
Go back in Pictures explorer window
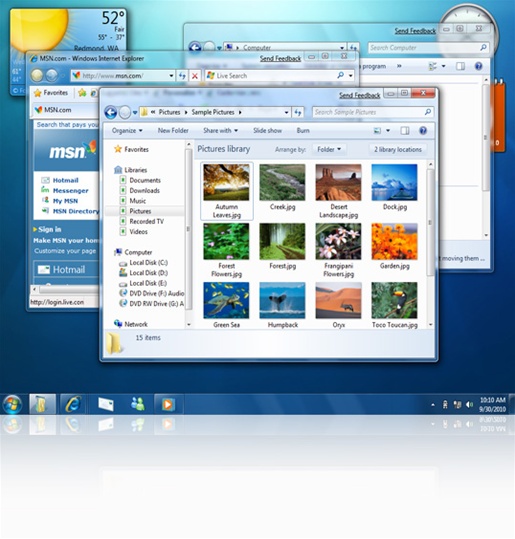tap(111, 112)
